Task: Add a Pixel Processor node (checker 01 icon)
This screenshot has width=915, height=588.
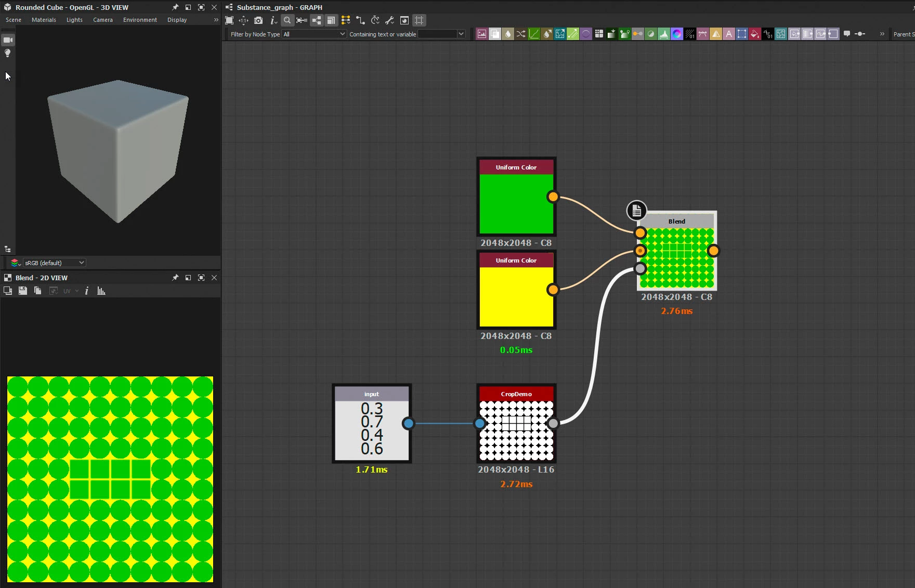Action: pos(690,34)
